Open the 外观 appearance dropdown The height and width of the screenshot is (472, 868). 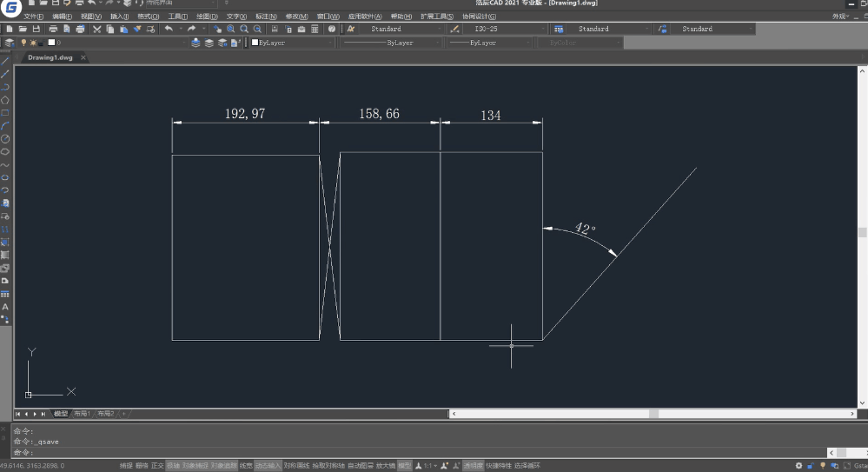click(x=841, y=17)
